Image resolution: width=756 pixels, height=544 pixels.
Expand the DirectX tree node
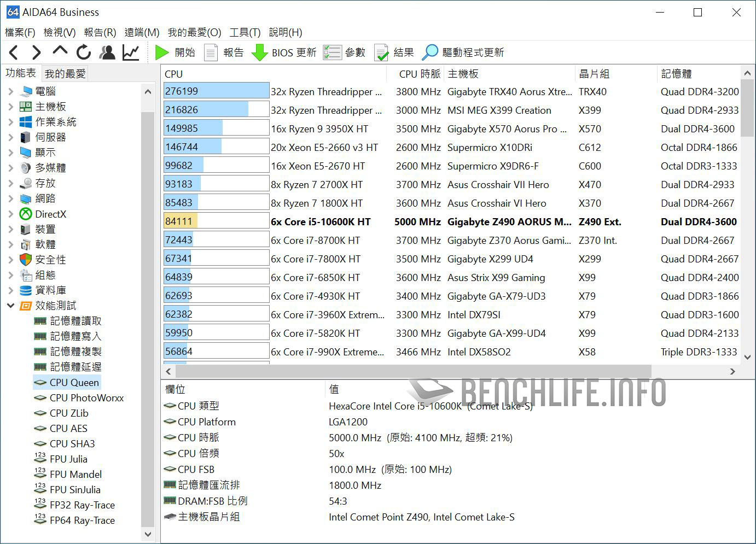11,214
